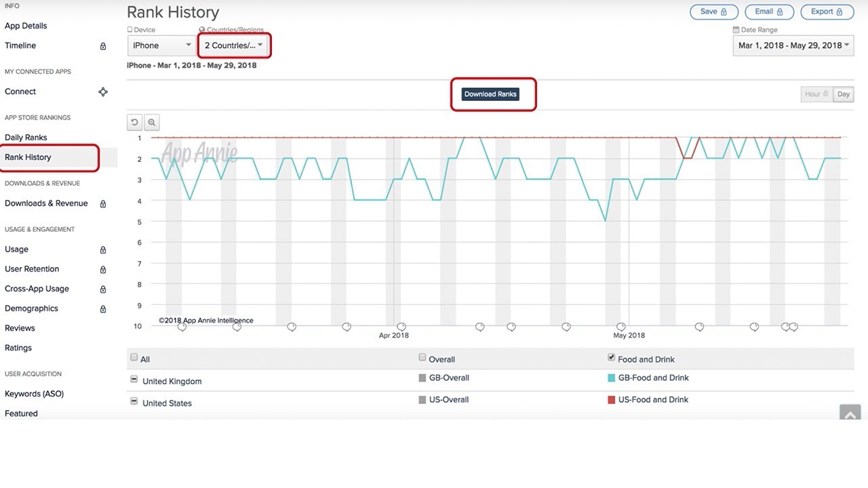
Task: Click GB-Food and Drink teal swatch
Action: [612, 378]
